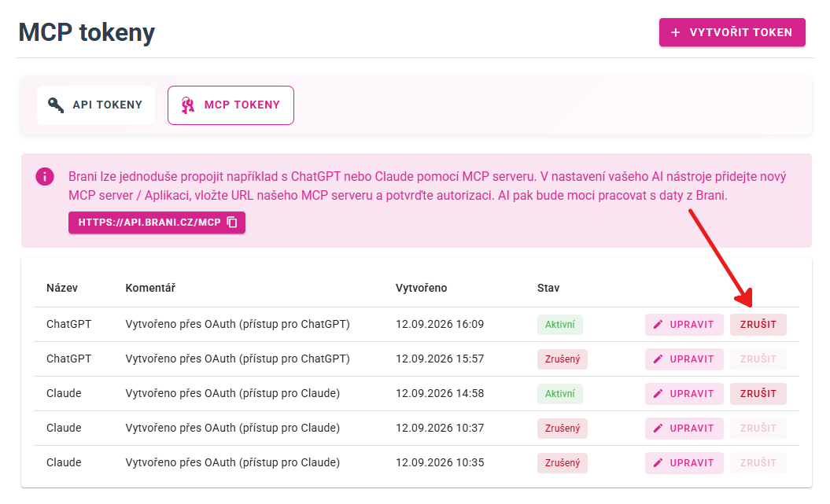This screenshot has height=504, width=830.
Task: Click the plus icon on Vytvořit token
Action: pos(676,33)
